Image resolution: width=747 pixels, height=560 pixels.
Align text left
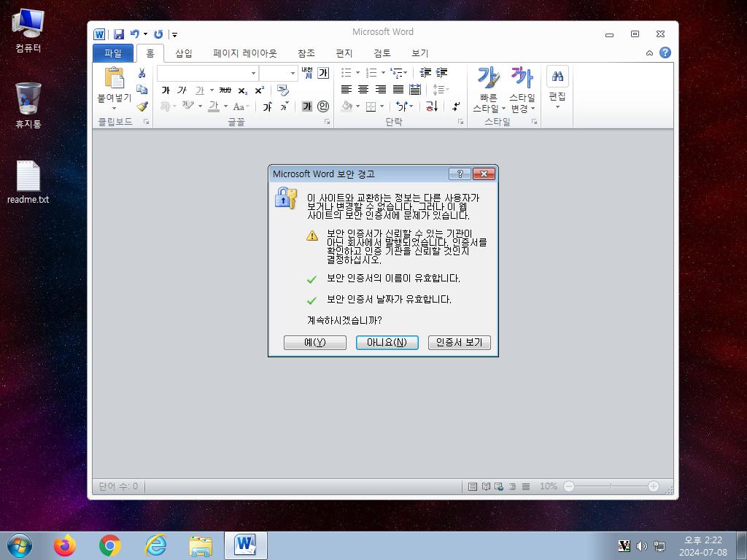click(347, 89)
